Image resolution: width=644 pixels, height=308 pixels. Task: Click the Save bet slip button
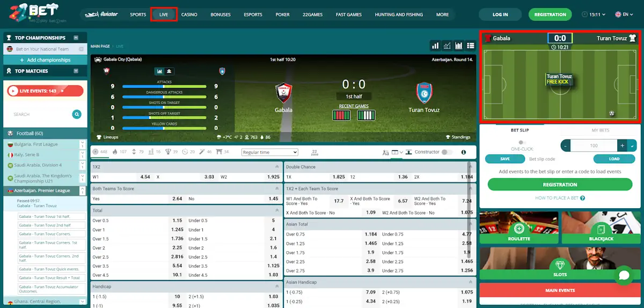click(505, 159)
